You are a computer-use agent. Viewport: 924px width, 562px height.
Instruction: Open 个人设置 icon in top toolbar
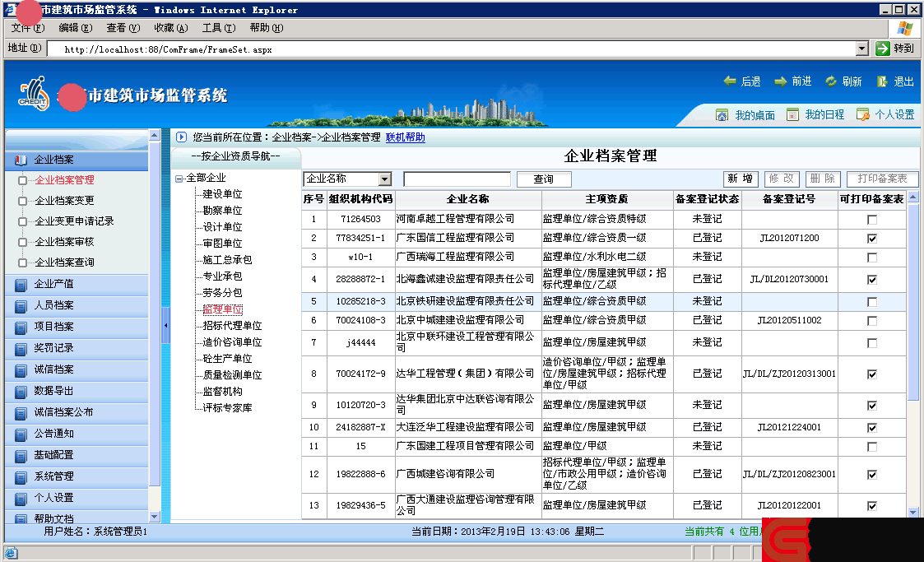[863, 115]
